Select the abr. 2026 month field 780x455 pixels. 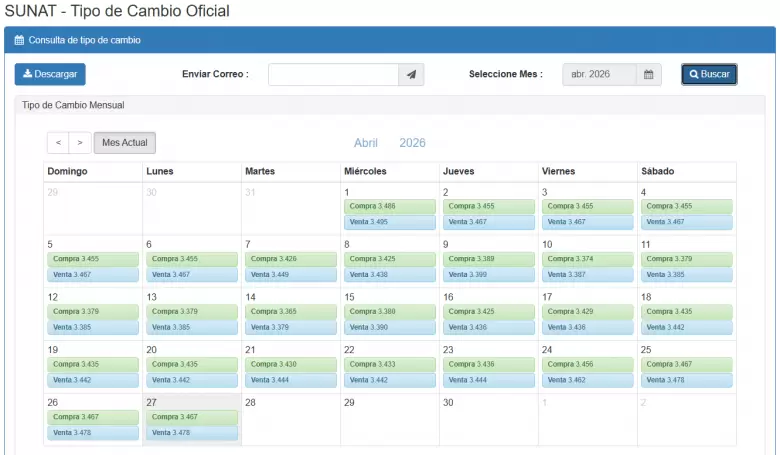599,75
